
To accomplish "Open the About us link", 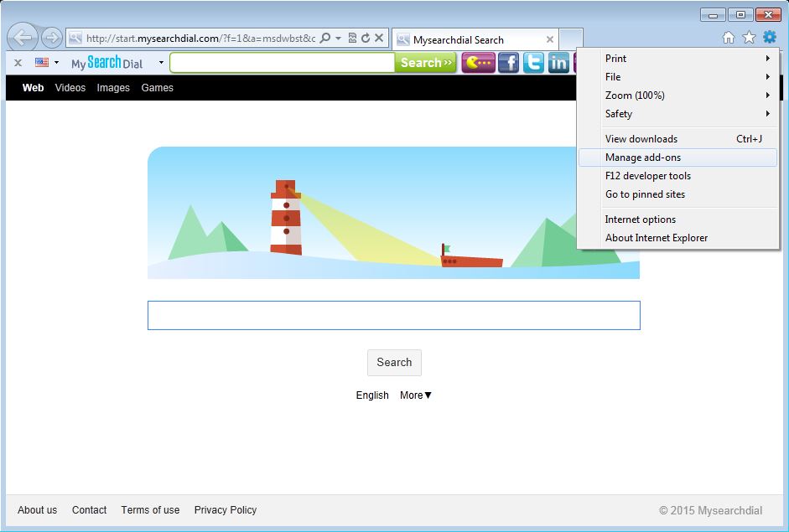I will tap(37, 510).
